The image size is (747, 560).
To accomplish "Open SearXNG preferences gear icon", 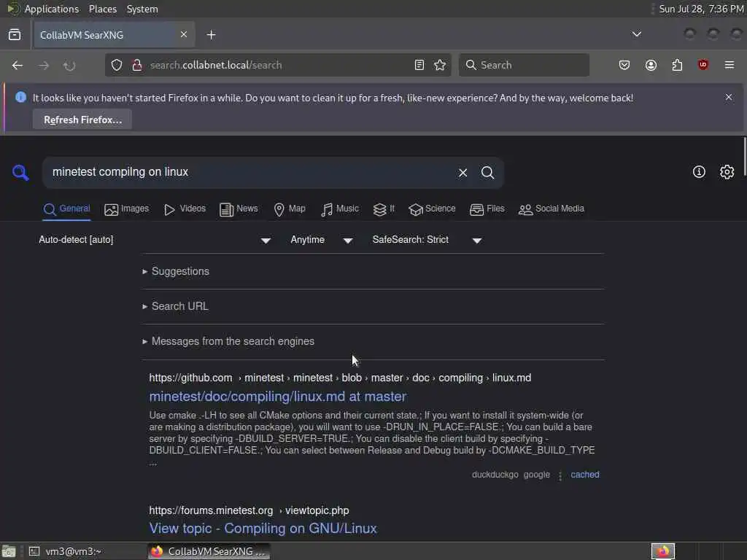I will pyautogui.click(x=727, y=172).
